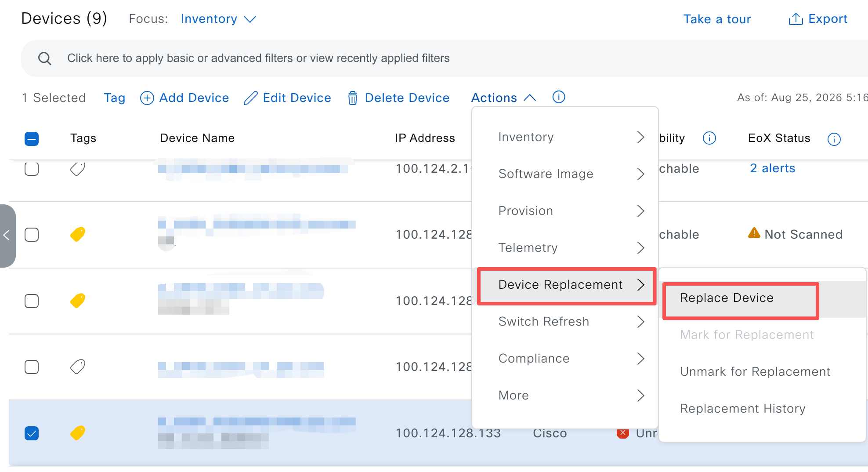Open the Take a tour link
Viewport: 868px width, 472px height.
(x=717, y=19)
